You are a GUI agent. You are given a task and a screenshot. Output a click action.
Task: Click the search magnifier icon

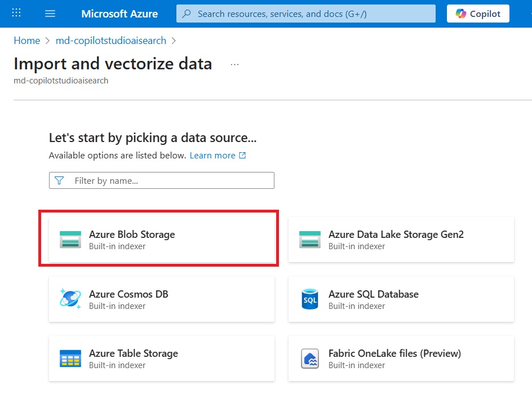click(187, 14)
